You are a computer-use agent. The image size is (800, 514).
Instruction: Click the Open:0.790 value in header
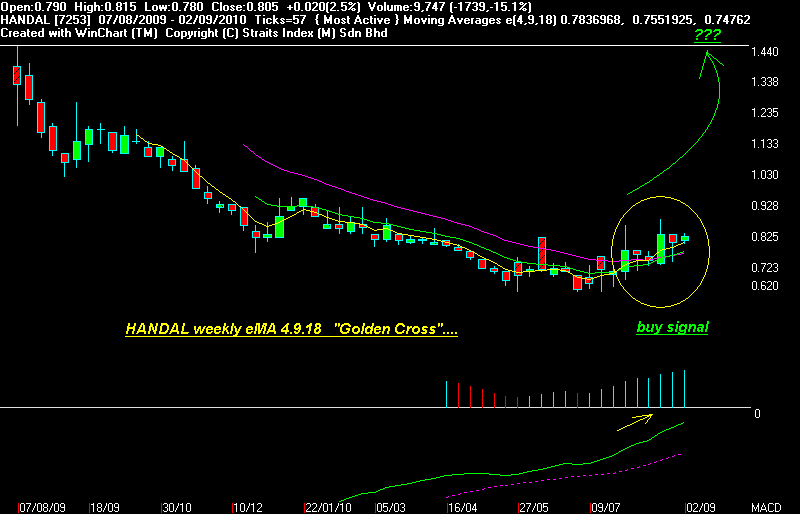click(34, 7)
